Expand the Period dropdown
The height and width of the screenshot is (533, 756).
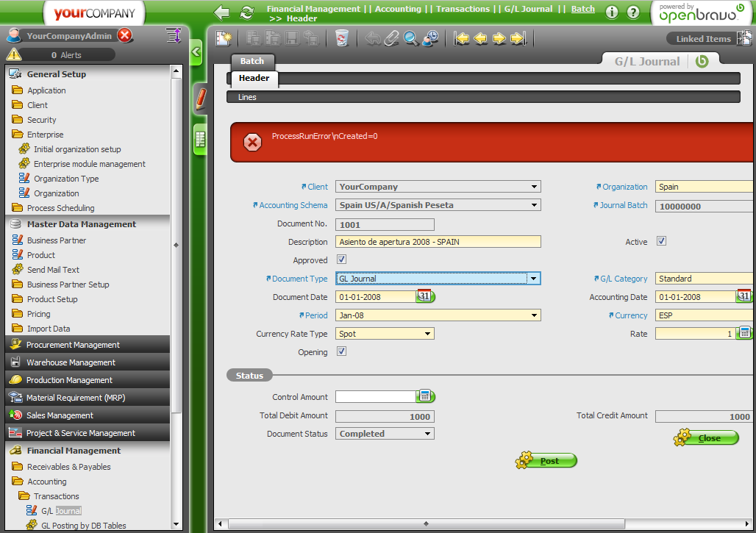tap(533, 315)
